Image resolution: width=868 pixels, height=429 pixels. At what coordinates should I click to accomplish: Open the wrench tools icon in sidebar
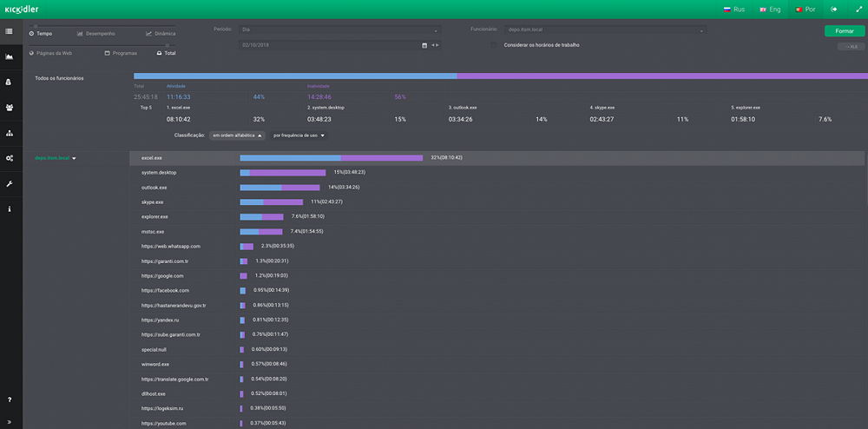10,184
